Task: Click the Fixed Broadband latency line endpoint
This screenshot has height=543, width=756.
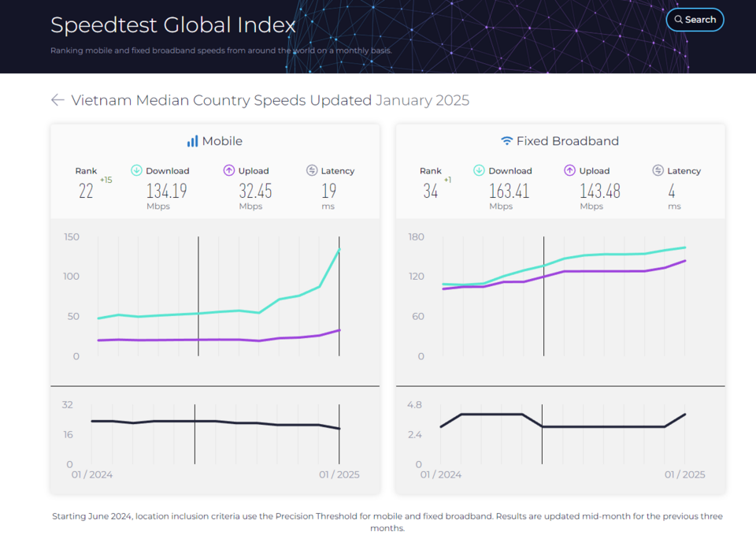Action: pos(684,414)
